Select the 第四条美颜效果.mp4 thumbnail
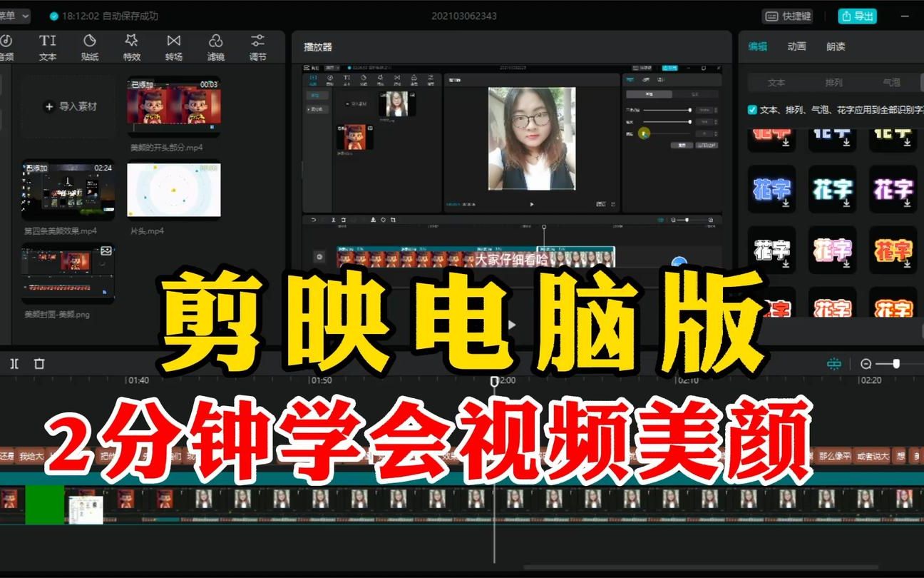 point(68,190)
